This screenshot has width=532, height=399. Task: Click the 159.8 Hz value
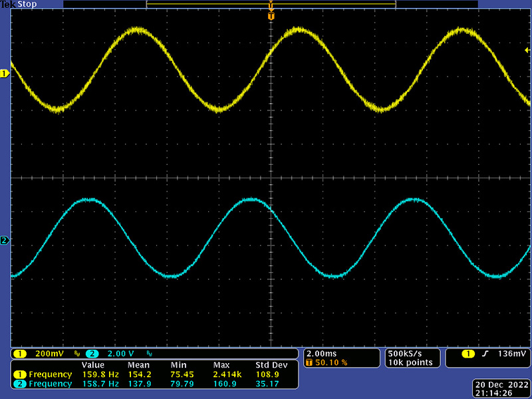point(101,374)
